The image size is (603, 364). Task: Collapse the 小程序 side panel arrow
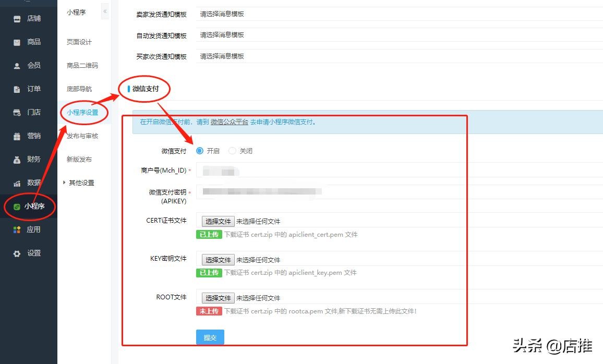coord(105,11)
